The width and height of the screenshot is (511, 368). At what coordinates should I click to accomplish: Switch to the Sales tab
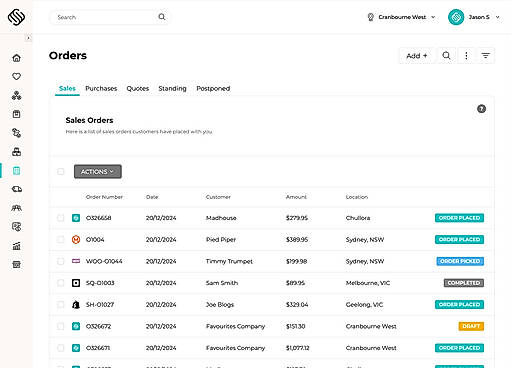tap(67, 88)
